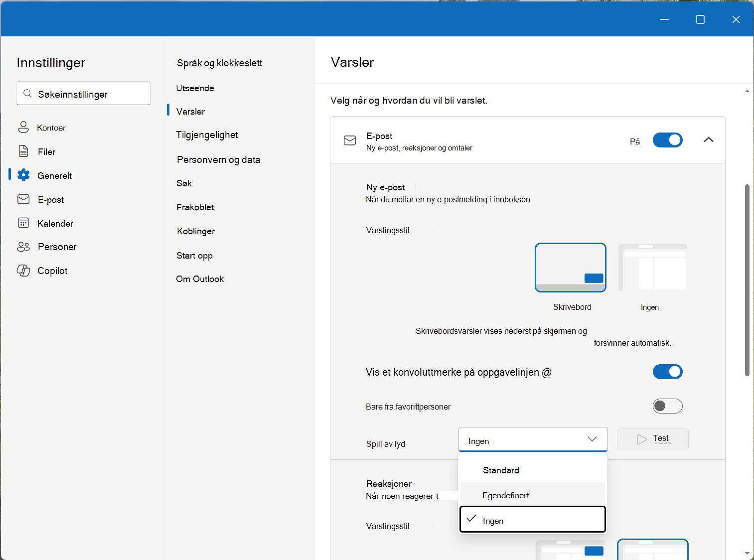Image resolution: width=754 pixels, height=560 pixels.
Task: Disable envelope badge on taskbar toggle
Action: 667,372
